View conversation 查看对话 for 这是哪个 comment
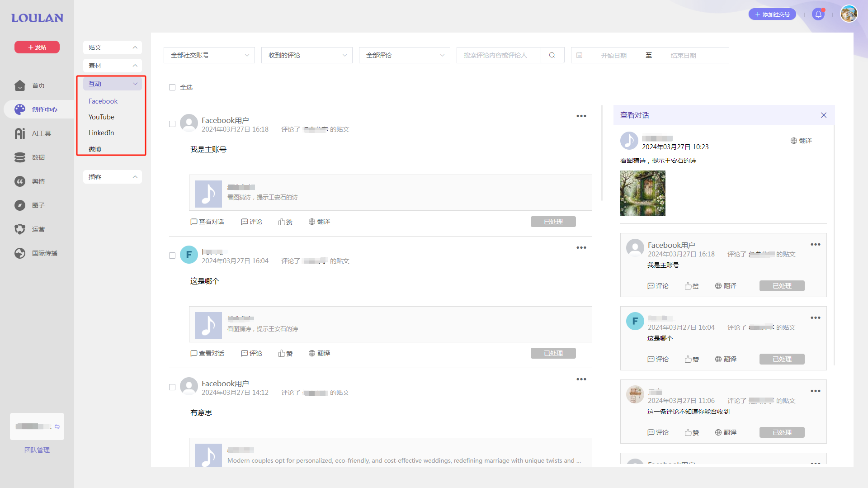Viewport: 868px width, 488px height. coord(207,353)
